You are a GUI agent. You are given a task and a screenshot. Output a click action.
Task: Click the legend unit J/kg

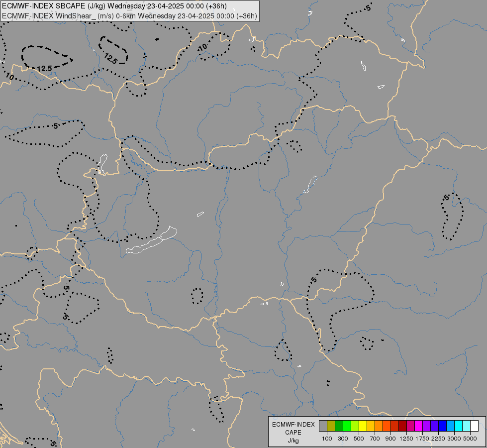click(293, 441)
